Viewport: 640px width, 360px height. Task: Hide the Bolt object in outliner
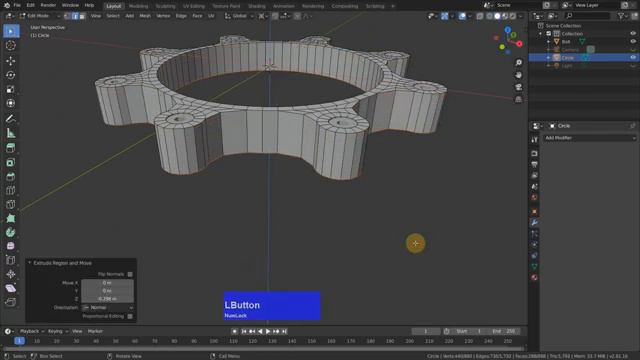(633, 41)
